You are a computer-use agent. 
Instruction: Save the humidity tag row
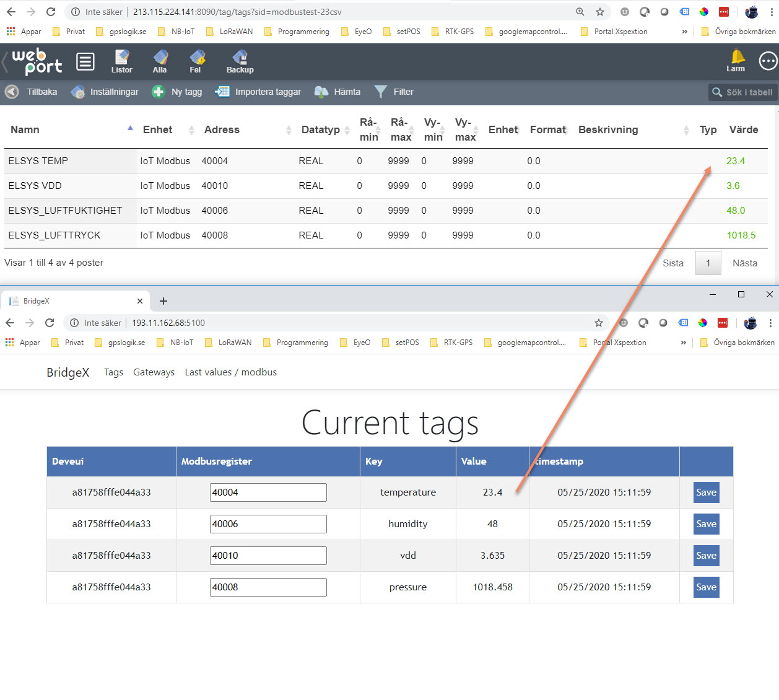click(x=707, y=524)
